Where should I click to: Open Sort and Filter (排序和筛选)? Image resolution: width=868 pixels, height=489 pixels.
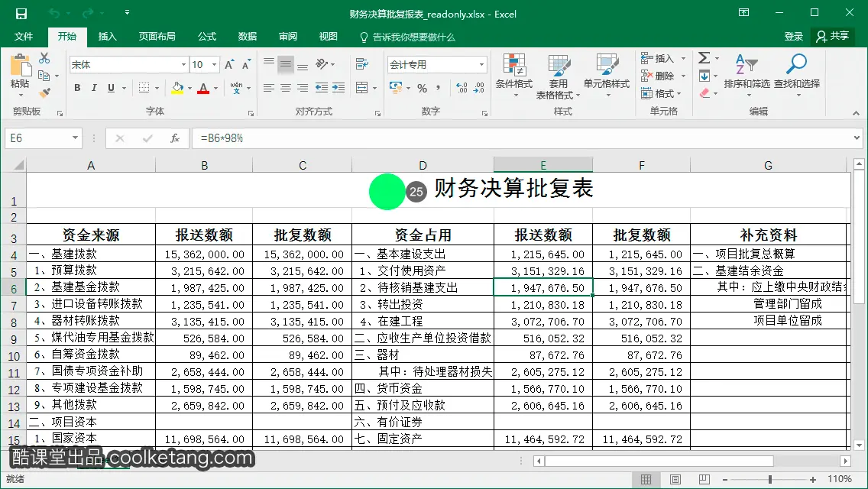[747, 76]
